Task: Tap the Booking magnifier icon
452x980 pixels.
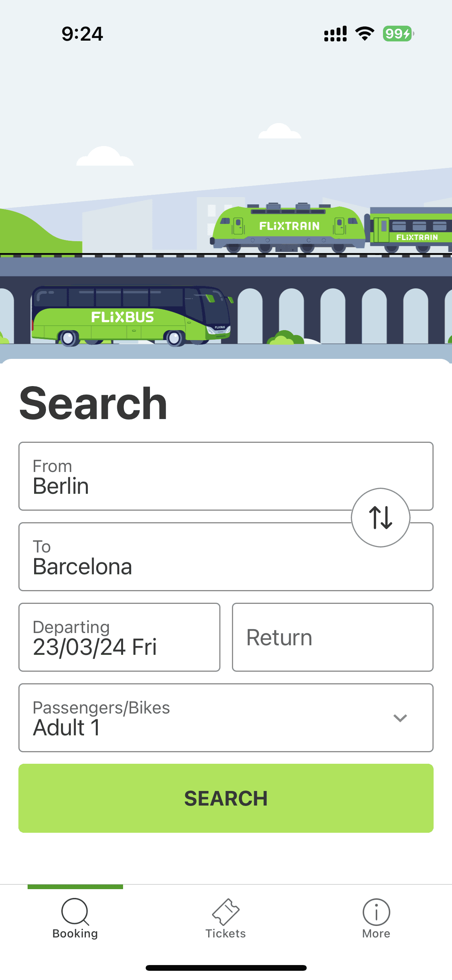Action: pyautogui.click(x=75, y=911)
